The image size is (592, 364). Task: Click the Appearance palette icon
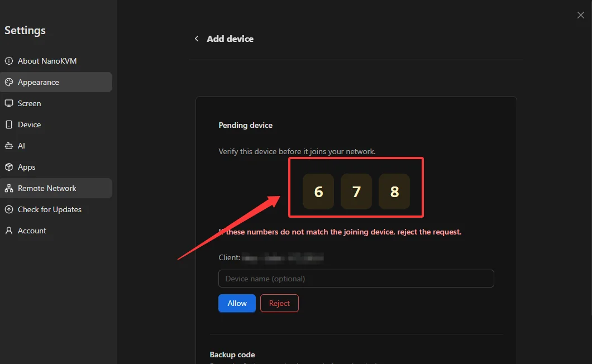(9, 82)
